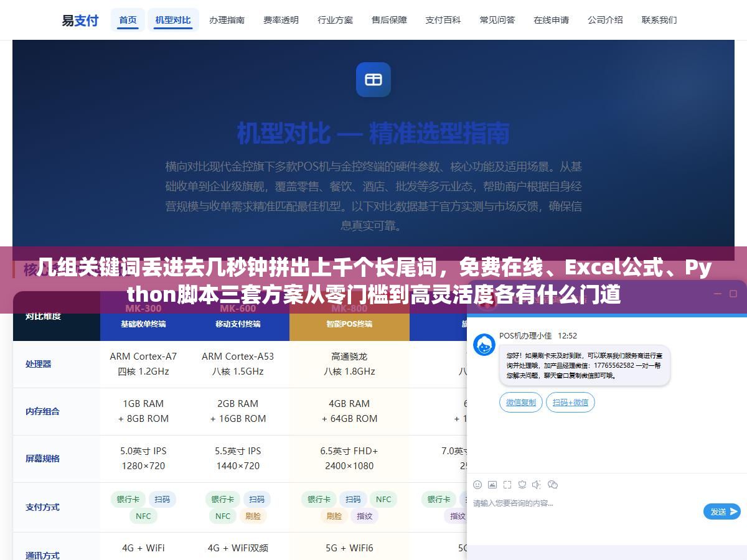
Task: Click the 4GB RAM + 64GB ROM cell
Action: click(349, 411)
